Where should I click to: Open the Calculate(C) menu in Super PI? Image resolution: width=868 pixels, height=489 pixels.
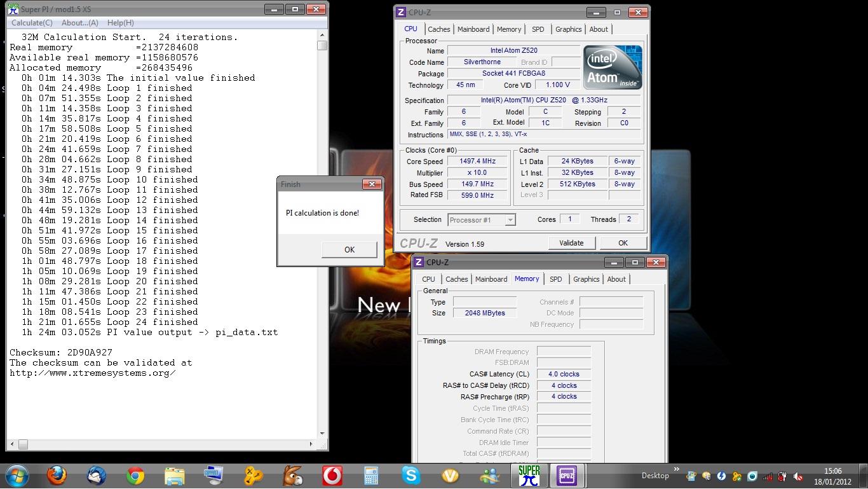pyautogui.click(x=32, y=23)
